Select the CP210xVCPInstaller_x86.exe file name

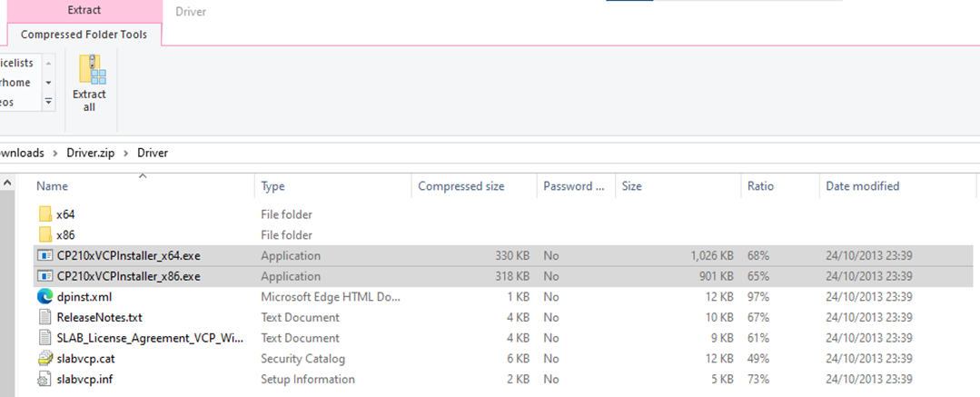[128, 276]
